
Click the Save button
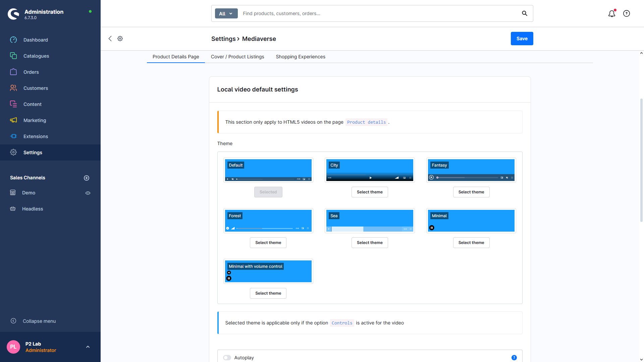(522, 39)
